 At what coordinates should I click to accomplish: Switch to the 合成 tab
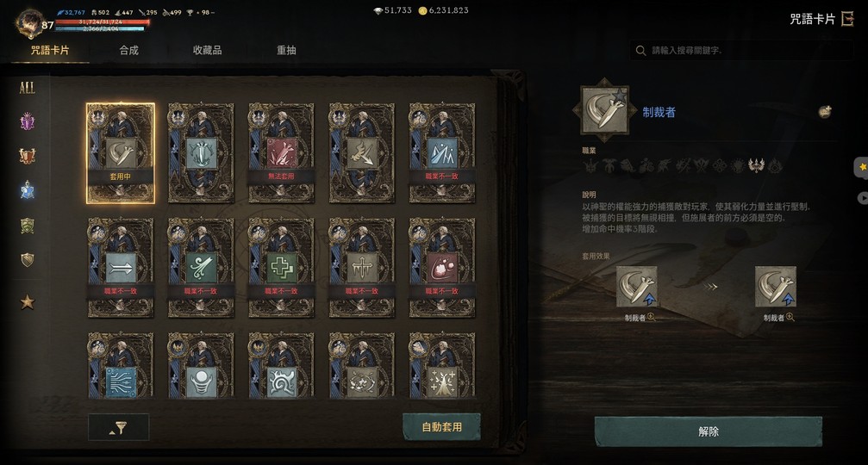click(129, 50)
